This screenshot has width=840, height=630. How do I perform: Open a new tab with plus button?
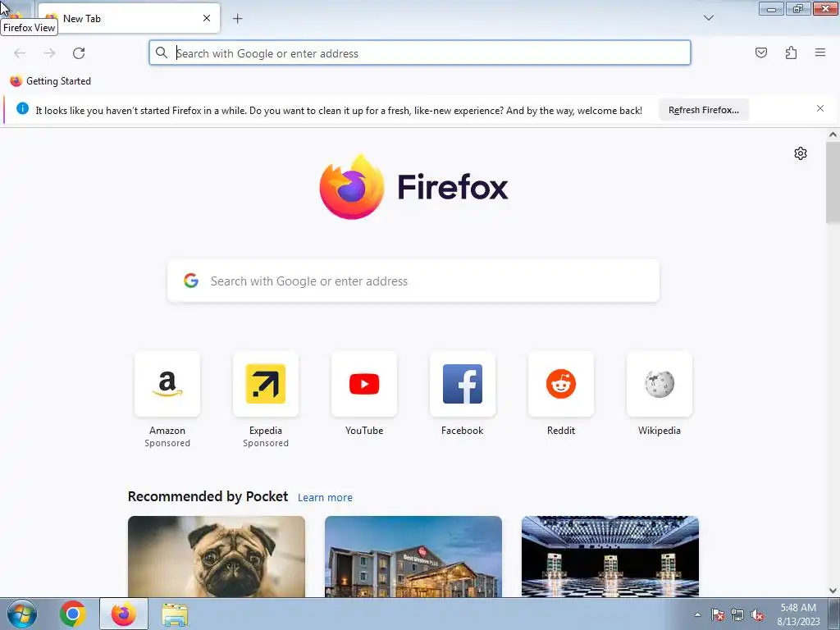237,19
